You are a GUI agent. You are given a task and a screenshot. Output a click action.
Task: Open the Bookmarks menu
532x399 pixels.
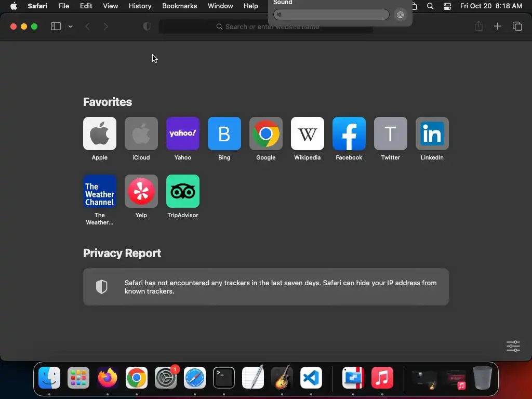pyautogui.click(x=179, y=6)
